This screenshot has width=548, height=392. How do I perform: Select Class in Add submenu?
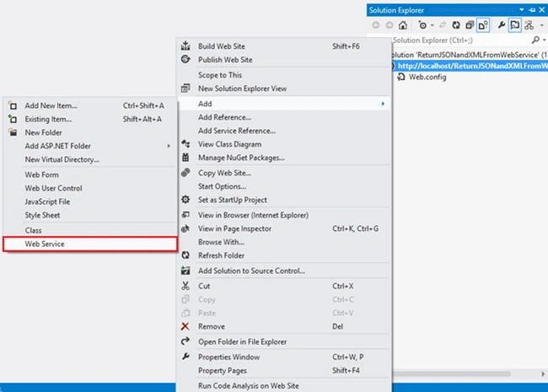pos(90,230)
